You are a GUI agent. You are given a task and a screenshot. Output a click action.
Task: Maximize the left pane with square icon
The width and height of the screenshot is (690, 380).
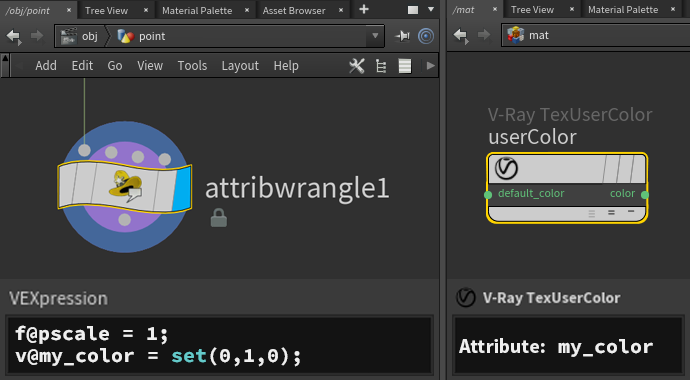[413, 10]
